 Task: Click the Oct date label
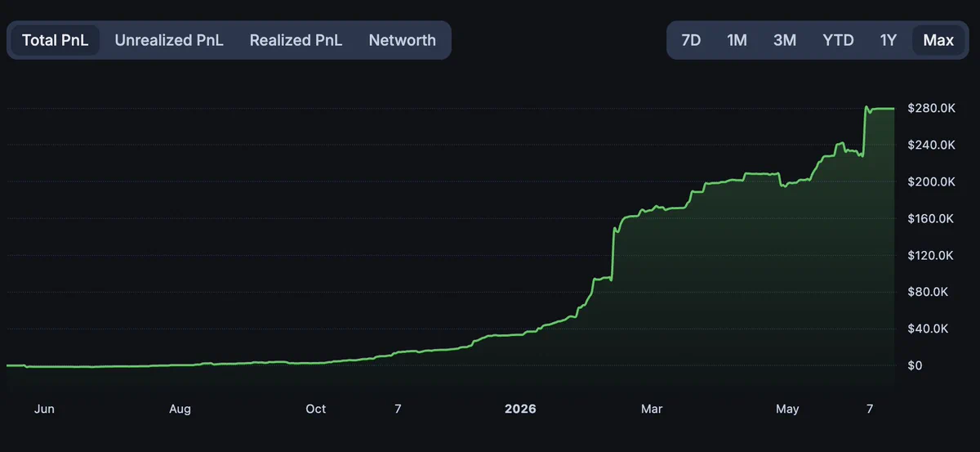[x=315, y=409]
